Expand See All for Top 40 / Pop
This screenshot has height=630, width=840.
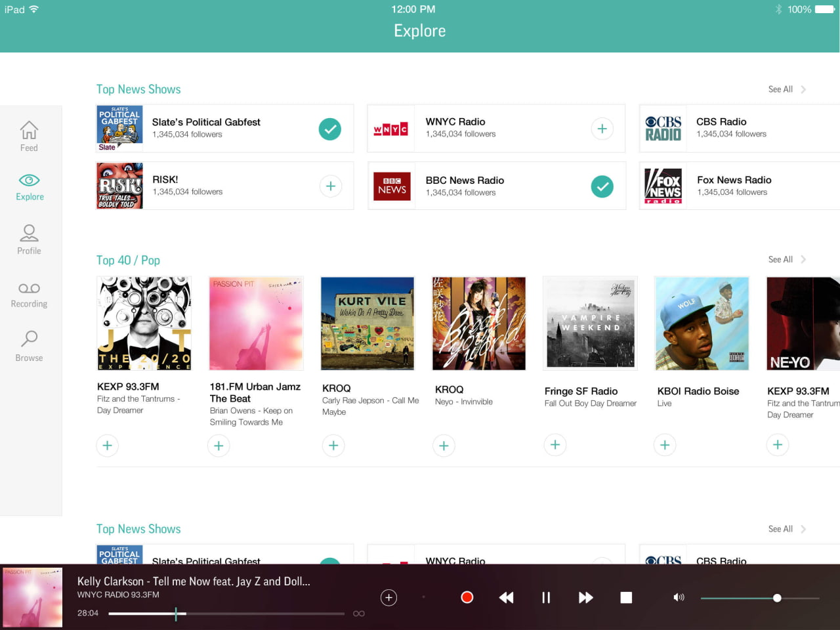pos(780,259)
